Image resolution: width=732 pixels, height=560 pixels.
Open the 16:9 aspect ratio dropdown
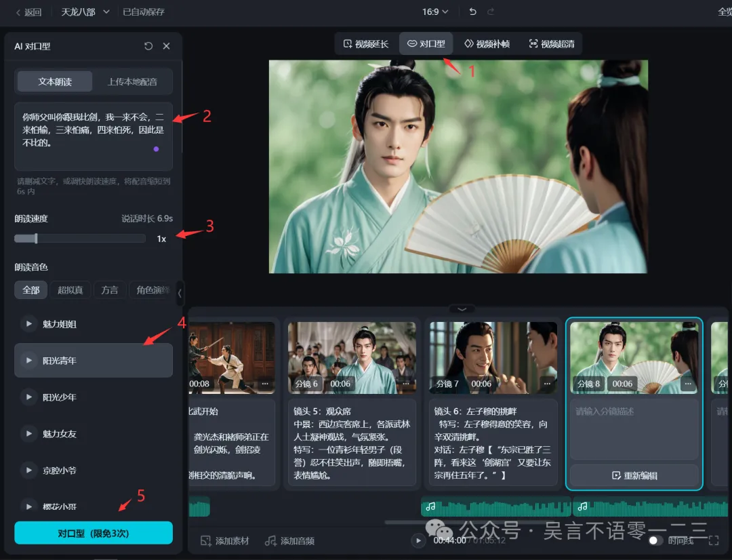click(x=434, y=12)
